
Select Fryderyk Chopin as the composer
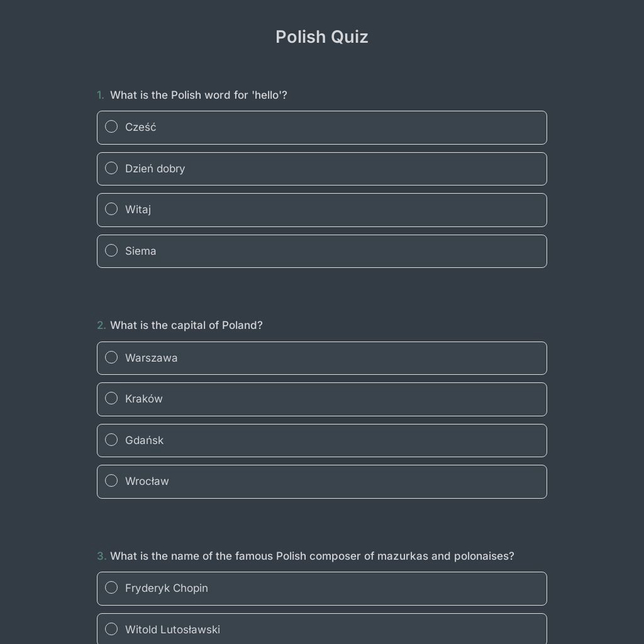(111, 587)
